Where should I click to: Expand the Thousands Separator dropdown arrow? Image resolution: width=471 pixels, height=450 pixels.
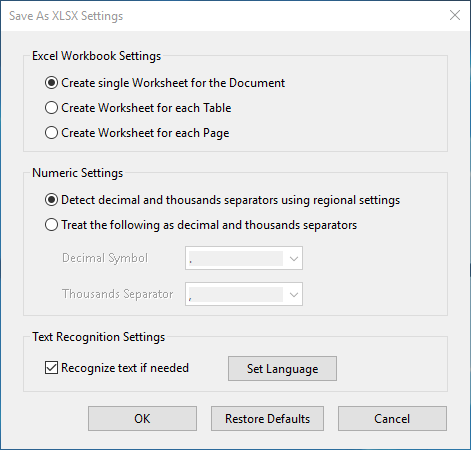[x=294, y=294]
